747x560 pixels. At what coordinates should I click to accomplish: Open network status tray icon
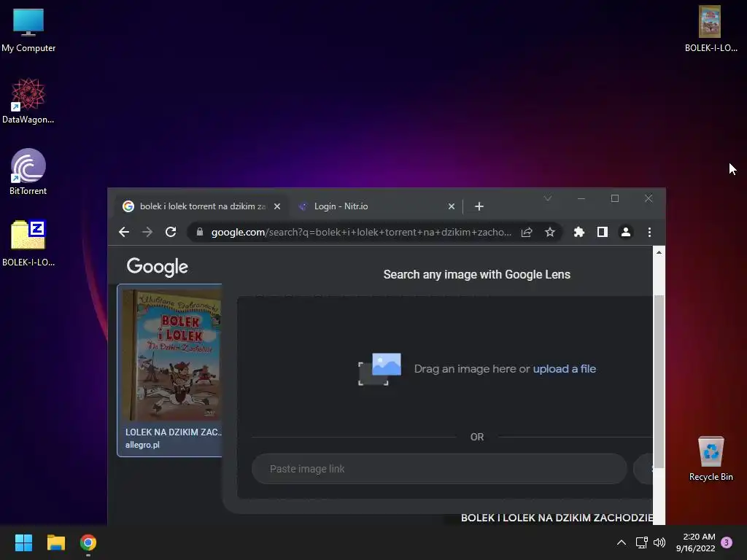click(642, 542)
